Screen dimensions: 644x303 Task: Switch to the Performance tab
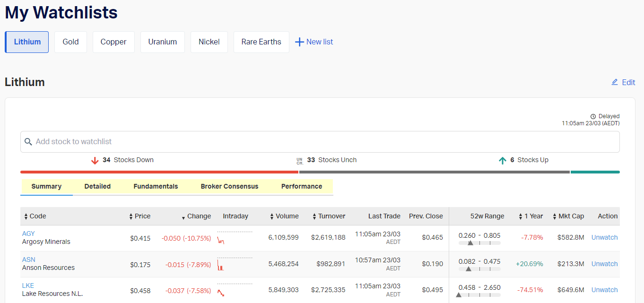pyautogui.click(x=302, y=187)
